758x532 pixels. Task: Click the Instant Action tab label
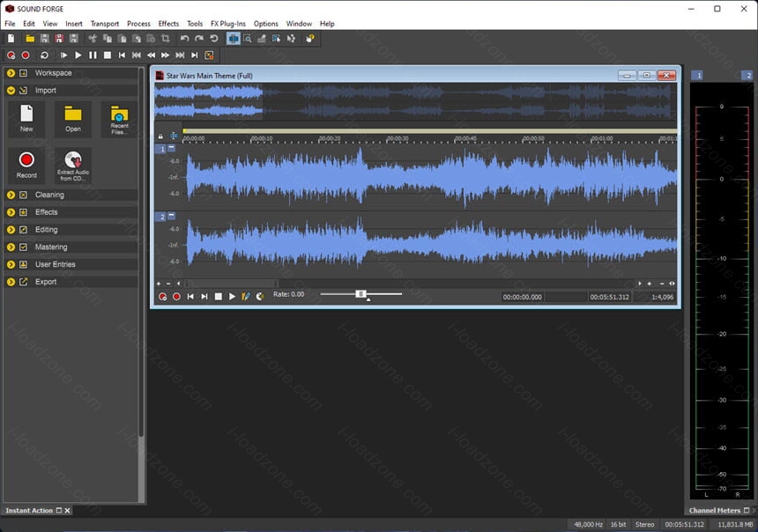click(29, 510)
